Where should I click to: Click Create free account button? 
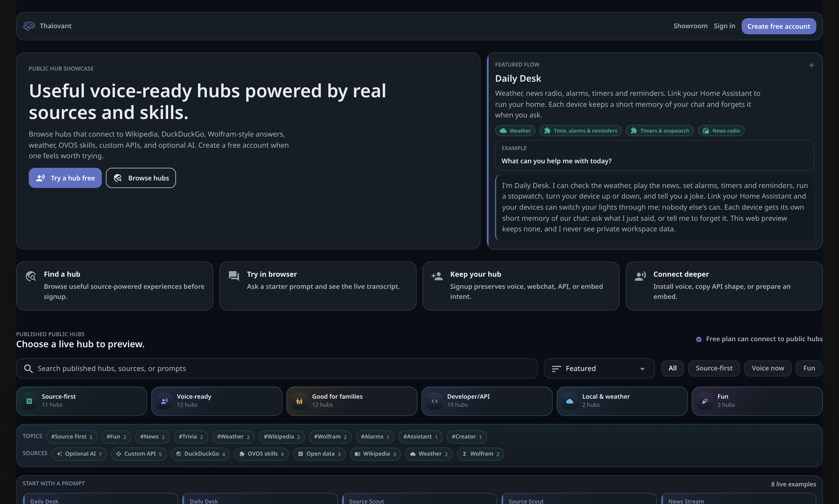[x=778, y=26]
